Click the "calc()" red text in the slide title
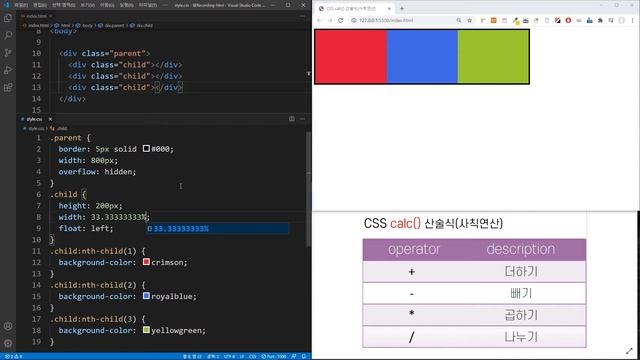This screenshot has height=360, width=640. tap(405, 223)
